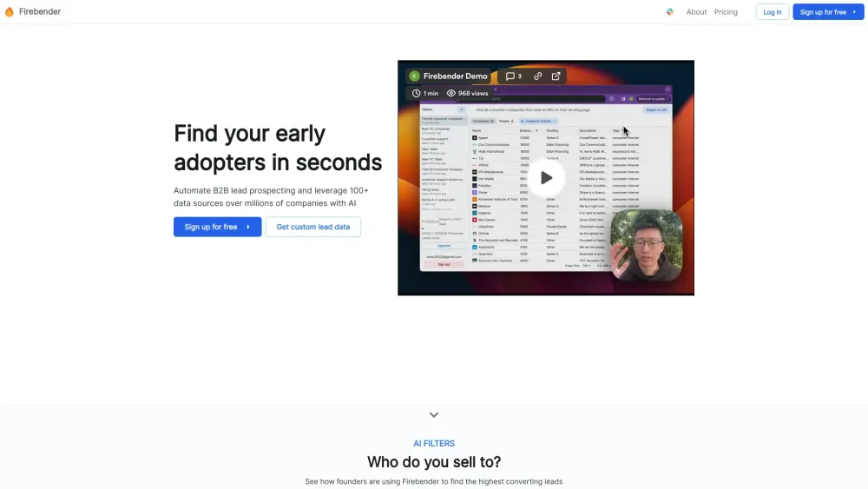This screenshot has height=489, width=868.
Task: Expand the downward chevron below hero section
Action: click(x=434, y=415)
